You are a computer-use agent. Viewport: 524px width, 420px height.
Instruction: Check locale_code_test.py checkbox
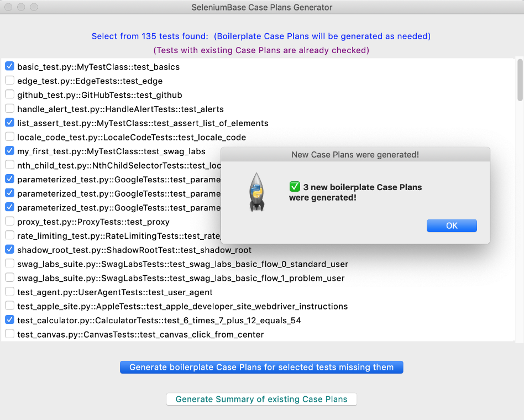[x=10, y=137]
